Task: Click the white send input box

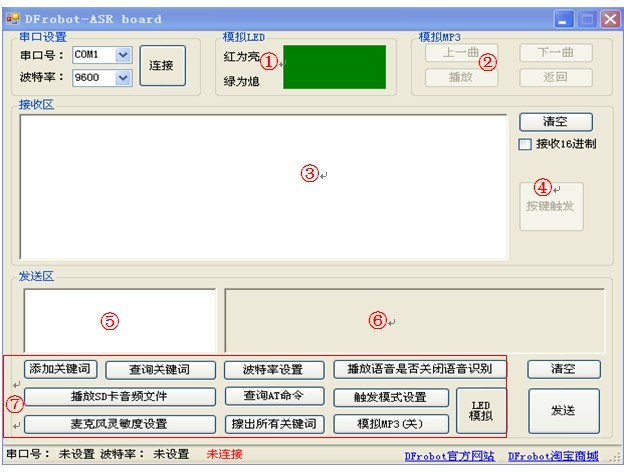Action: [119, 320]
